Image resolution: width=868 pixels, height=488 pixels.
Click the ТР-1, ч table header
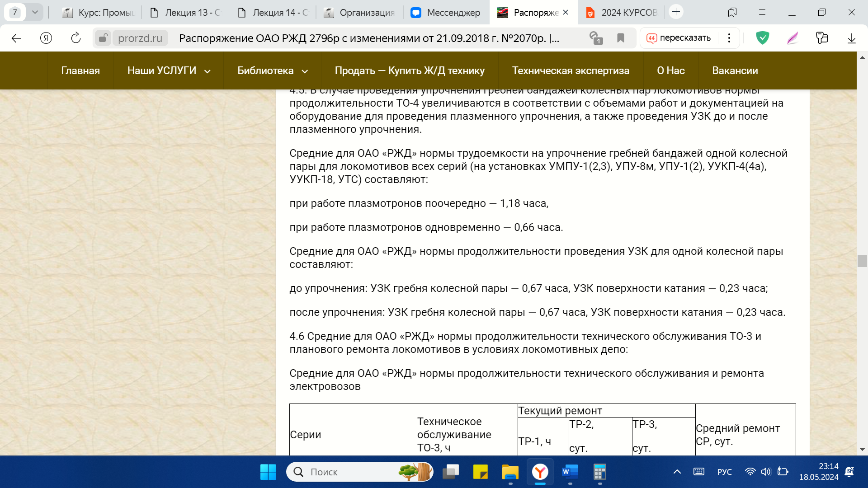(x=543, y=436)
